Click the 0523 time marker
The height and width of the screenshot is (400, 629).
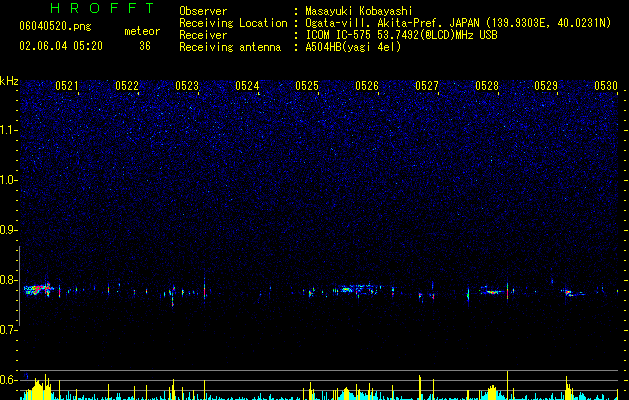[187, 86]
